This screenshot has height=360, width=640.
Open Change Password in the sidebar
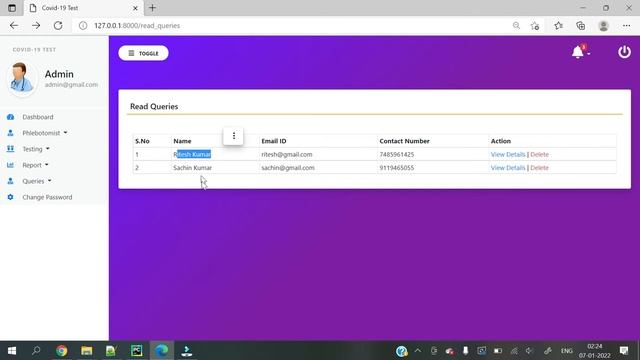[47, 197]
